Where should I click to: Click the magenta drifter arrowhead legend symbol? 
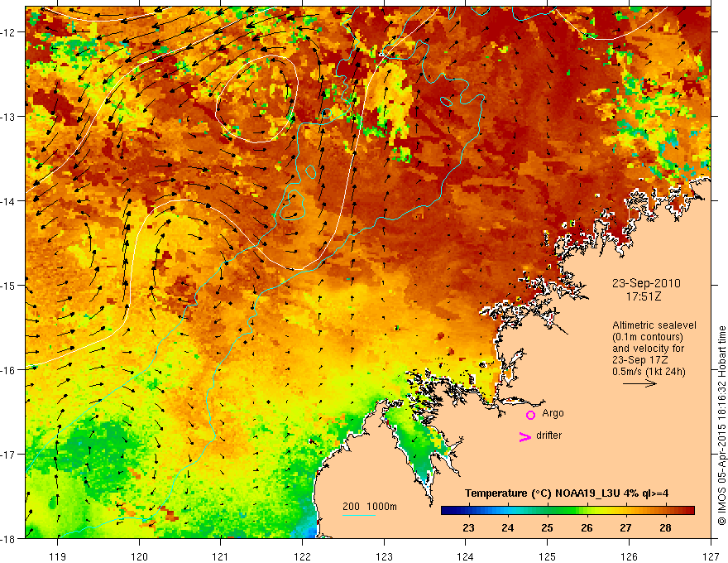pyautogui.click(x=525, y=436)
